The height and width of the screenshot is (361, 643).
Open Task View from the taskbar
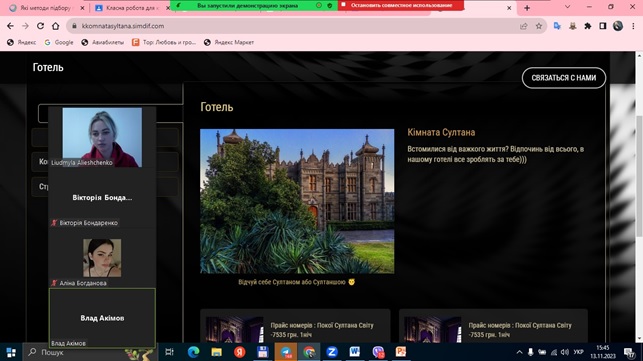pos(169,352)
